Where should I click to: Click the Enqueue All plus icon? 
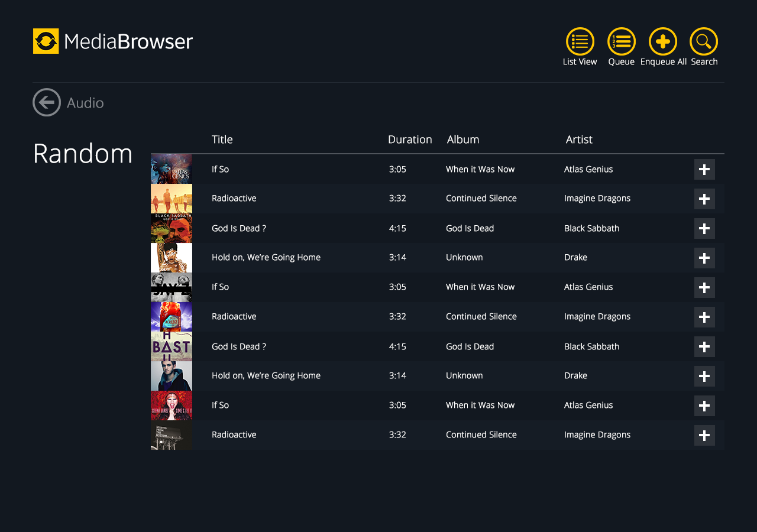pos(663,41)
